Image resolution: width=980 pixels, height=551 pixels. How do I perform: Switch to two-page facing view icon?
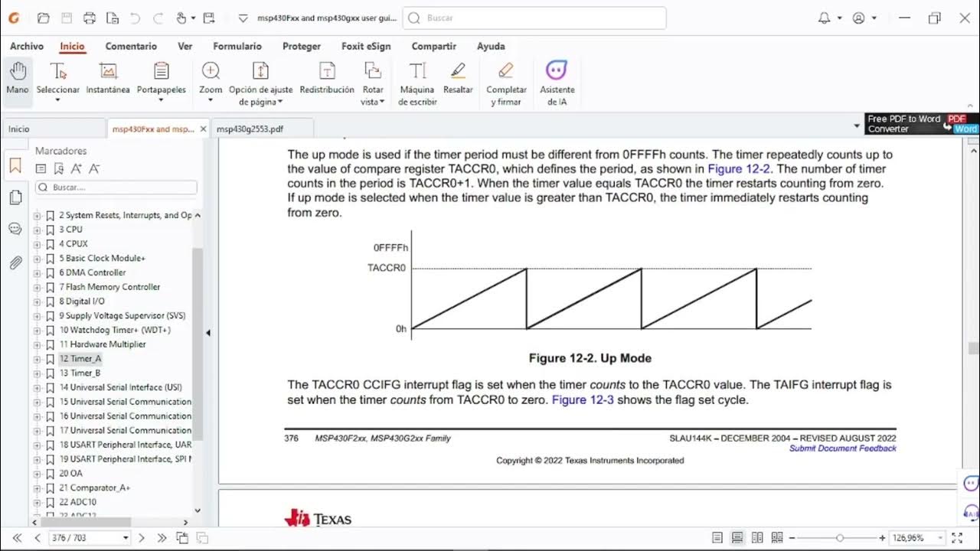coord(757,538)
